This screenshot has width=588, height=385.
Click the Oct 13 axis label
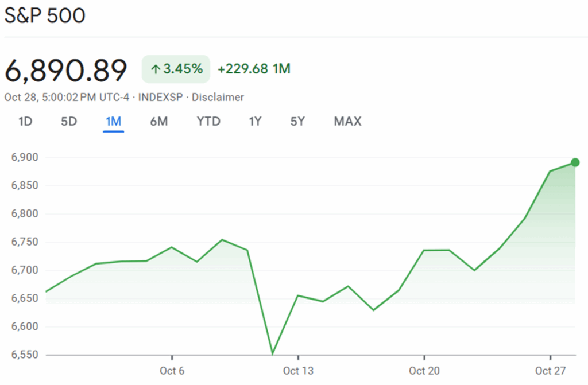(298, 371)
